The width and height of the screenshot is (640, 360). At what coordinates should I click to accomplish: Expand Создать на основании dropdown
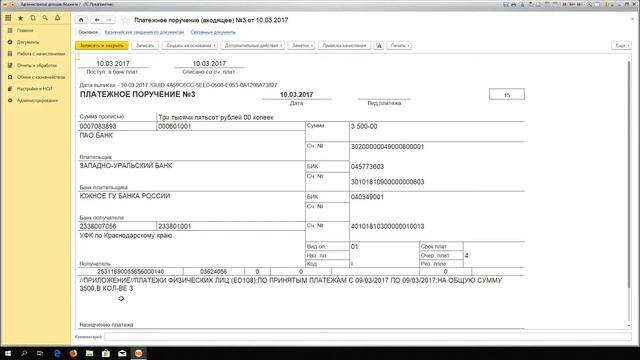pos(191,45)
